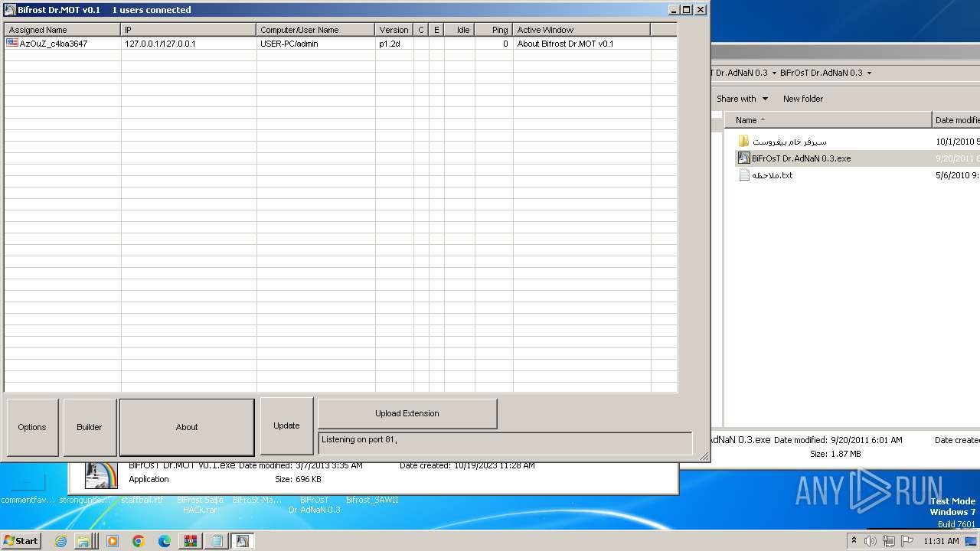Sort by the Idle column header

click(459, 30)
